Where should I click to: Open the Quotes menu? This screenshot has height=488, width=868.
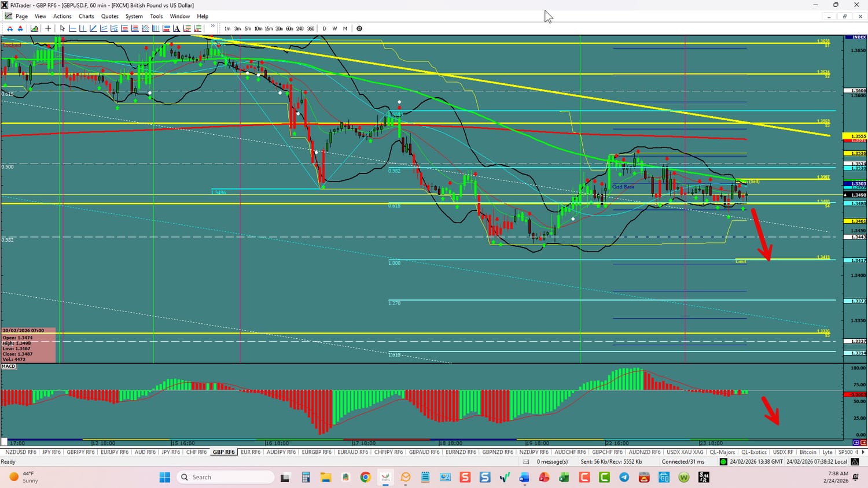click(x=109, y=16)
